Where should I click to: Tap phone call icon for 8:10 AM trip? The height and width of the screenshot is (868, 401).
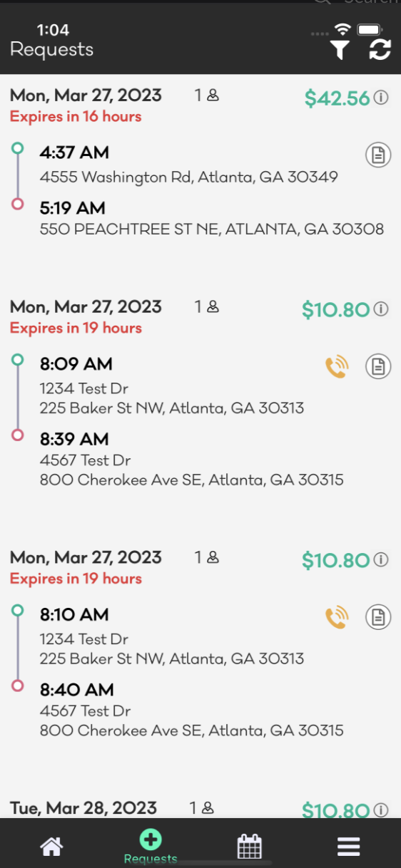pyautogui.click(x=337, y=617)
